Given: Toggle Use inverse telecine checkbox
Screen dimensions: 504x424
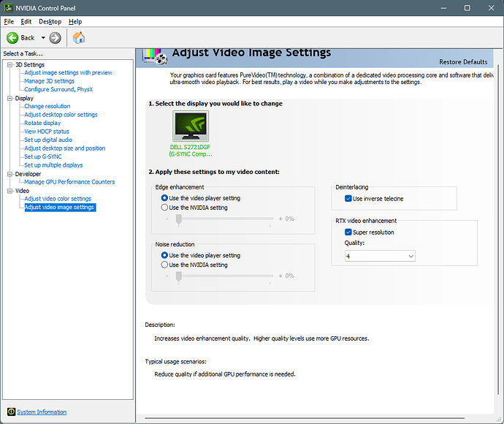Looking at the screenshot, I should click(348, 199).
